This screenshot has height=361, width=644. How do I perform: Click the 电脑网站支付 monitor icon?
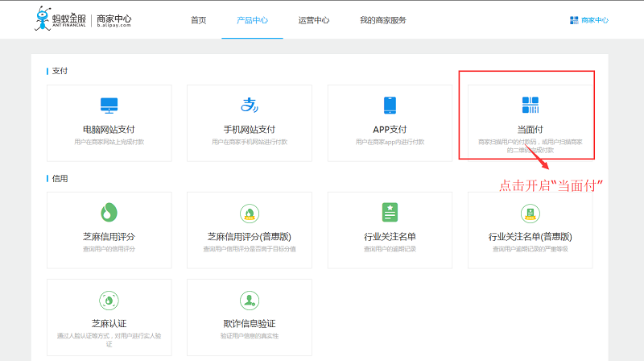pos(109,106)
